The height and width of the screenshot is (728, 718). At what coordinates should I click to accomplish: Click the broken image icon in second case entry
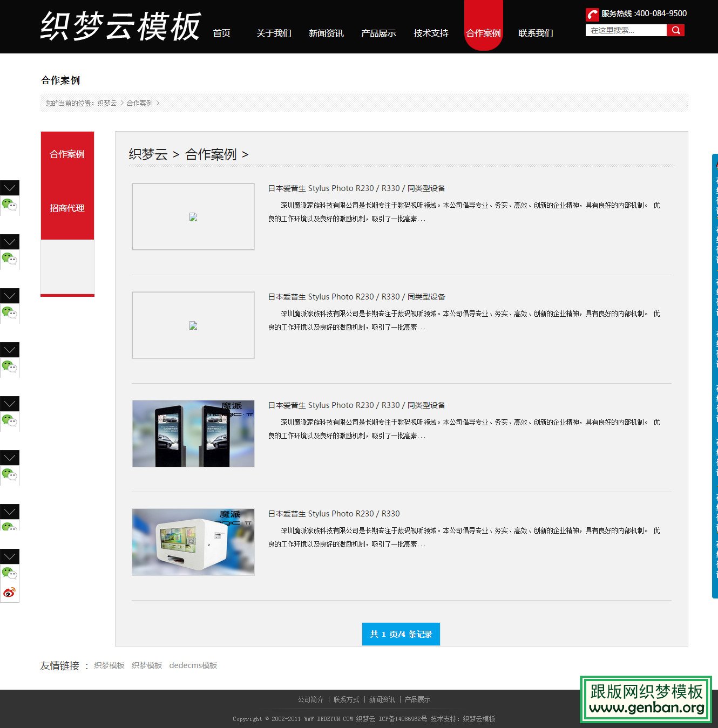(x=193, y=325)
